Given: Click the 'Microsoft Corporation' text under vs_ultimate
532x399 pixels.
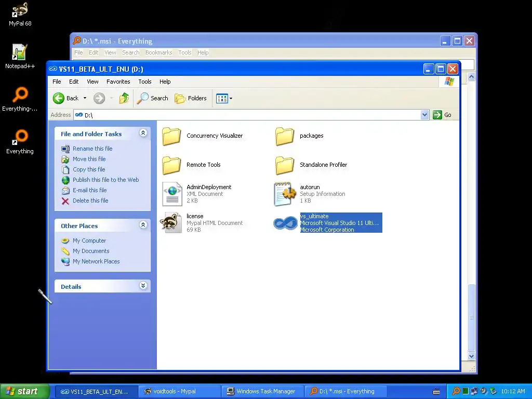Looking at the screenshot, I should [x=327, y=230].
